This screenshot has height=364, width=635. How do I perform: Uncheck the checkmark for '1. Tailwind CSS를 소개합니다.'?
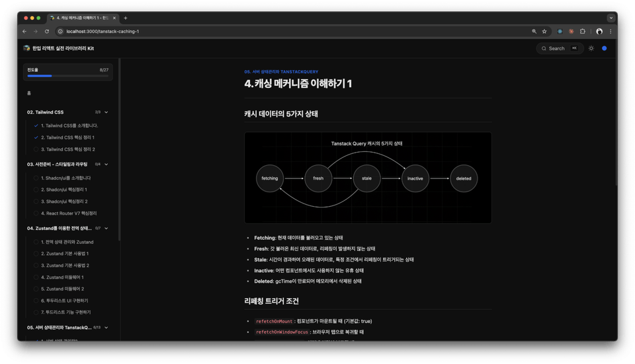[36, 126]
